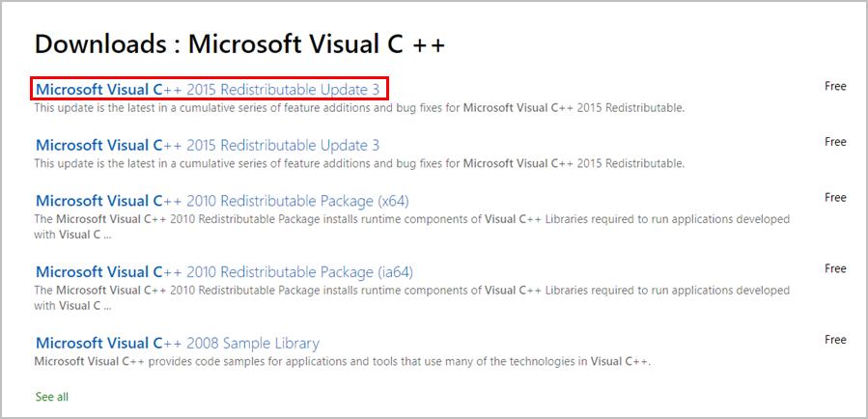Open Microsoft Visual C++ 2008 Sample Library
This screenshot has height=419, width=868.
[177, 343]
